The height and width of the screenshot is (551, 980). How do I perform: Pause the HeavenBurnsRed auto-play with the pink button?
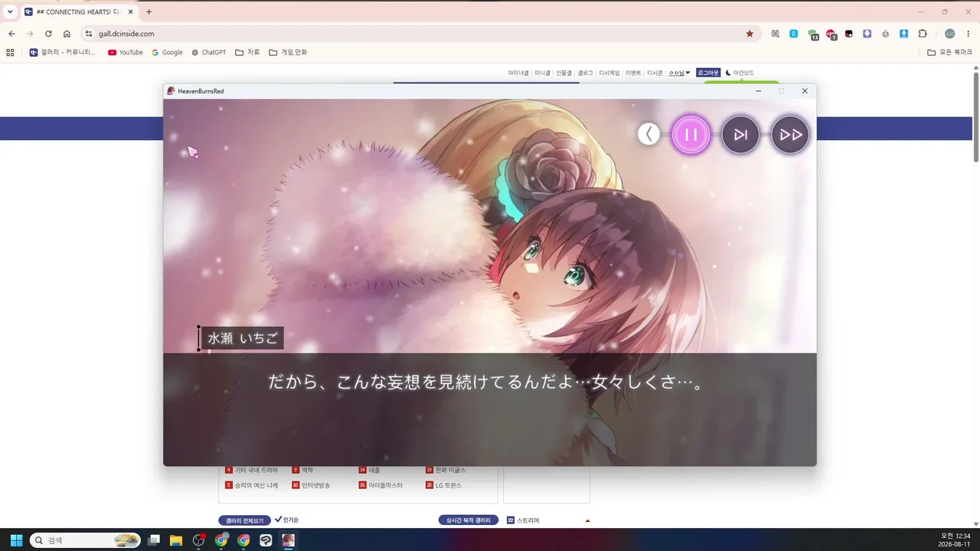click(x=691, y=135)
